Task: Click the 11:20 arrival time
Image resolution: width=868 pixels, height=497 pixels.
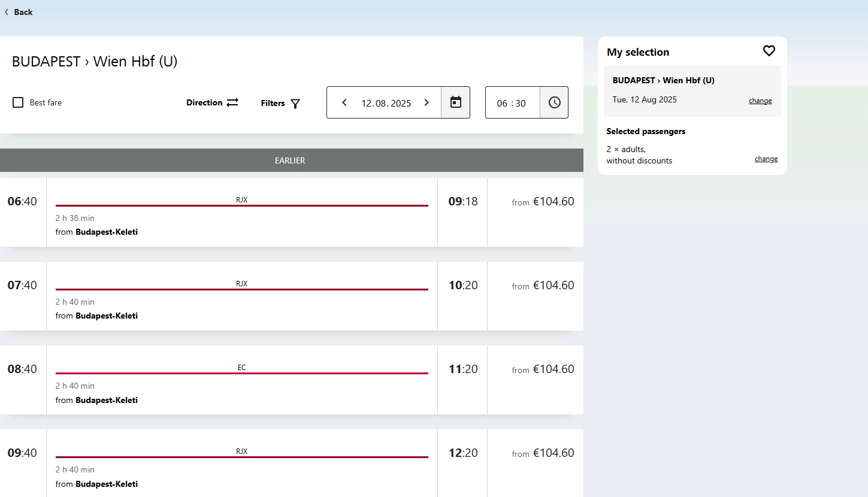Action: click(x=463, y=369)
